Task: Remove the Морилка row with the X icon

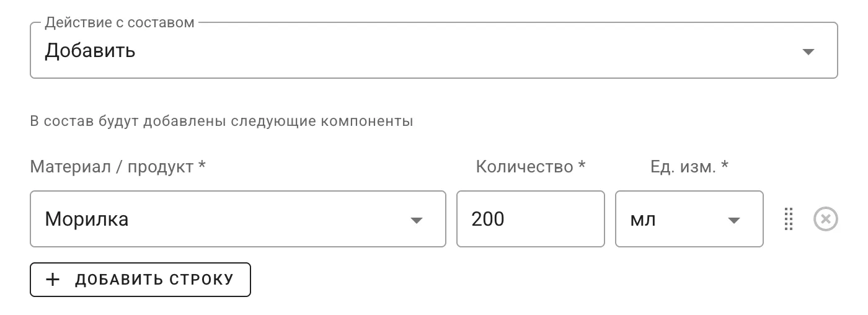Action: tap(825, 220)
